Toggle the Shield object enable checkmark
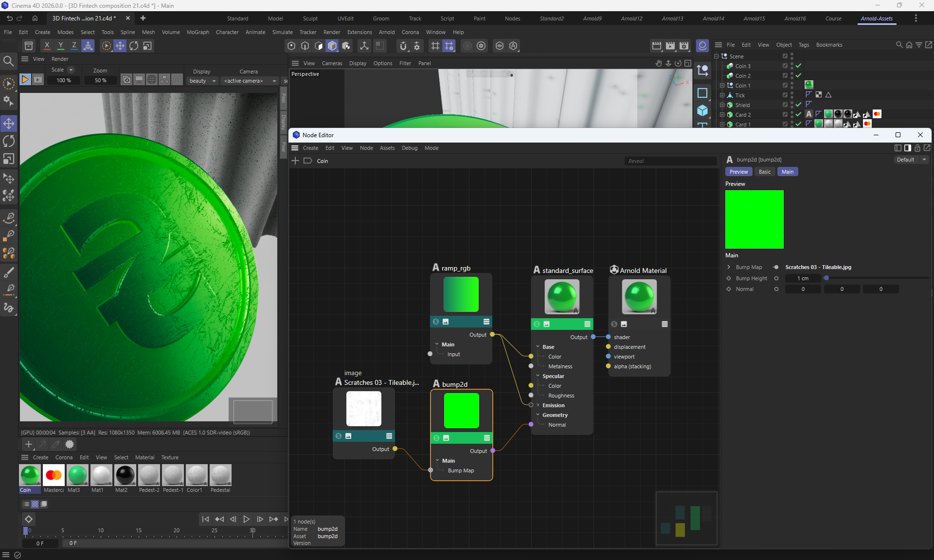 pos(798,105)
